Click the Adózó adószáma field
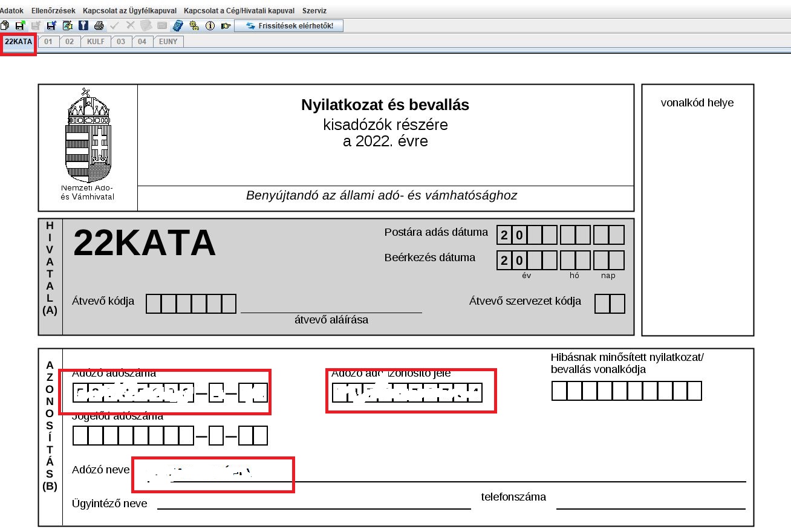791x532 pixels. 170,394
